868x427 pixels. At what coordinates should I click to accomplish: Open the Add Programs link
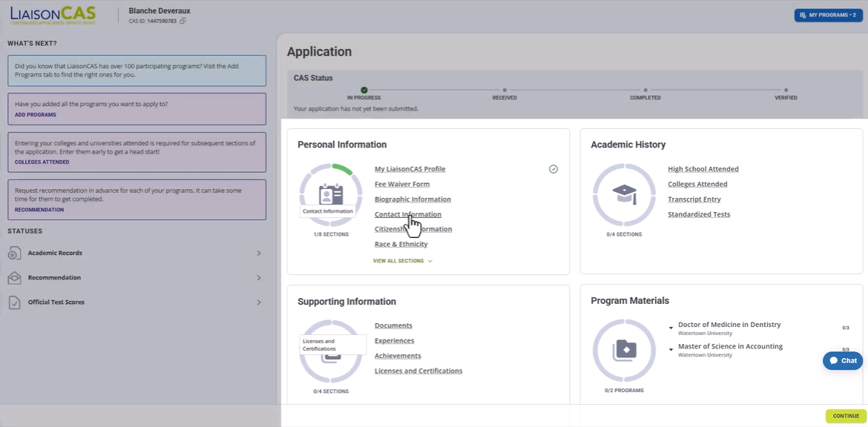[36, 115]
